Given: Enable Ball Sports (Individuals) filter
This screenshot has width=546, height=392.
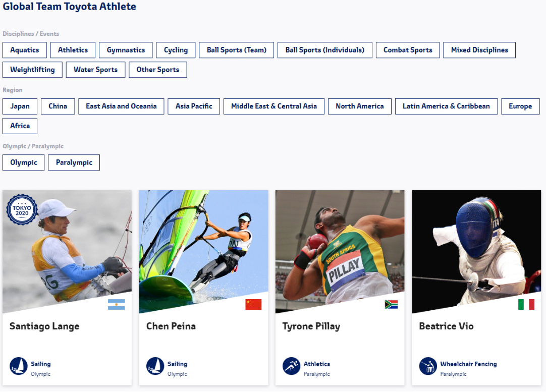Looking at the screenshot, I should point(325,50).
